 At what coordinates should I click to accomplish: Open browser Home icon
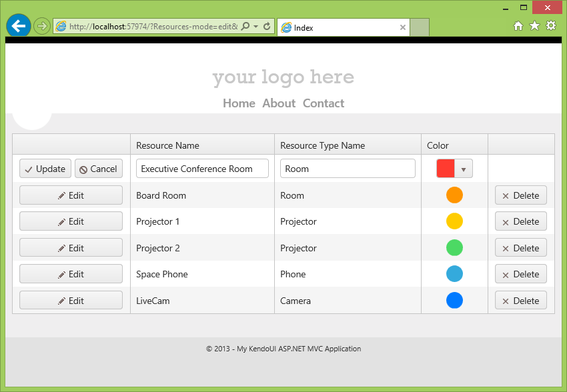coord(518,25)
